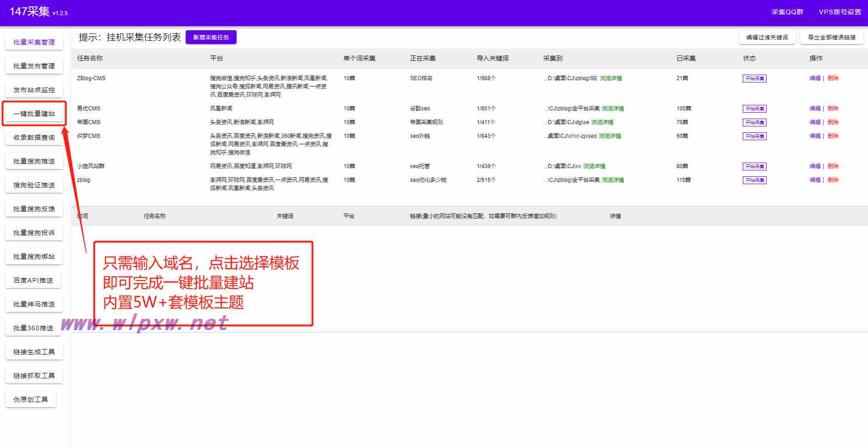868x448 pixels.
Task: Click the seo托管 keyword cell
Action: [420, 166]
